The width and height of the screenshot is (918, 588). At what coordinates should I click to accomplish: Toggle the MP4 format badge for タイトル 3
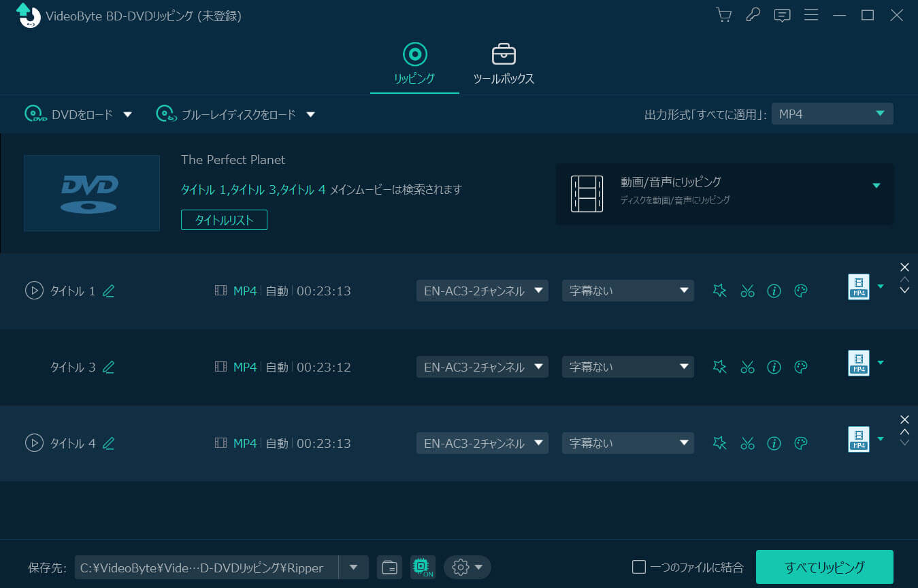tap(858, 363)
